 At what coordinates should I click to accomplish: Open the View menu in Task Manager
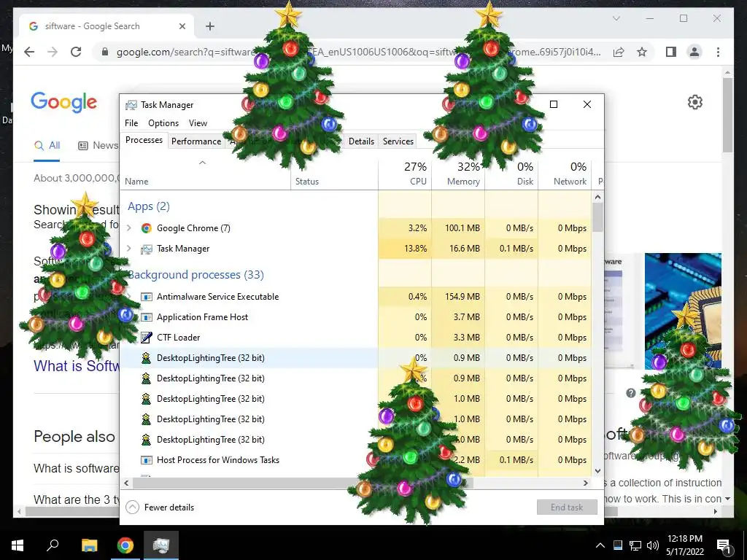point(198,122)
